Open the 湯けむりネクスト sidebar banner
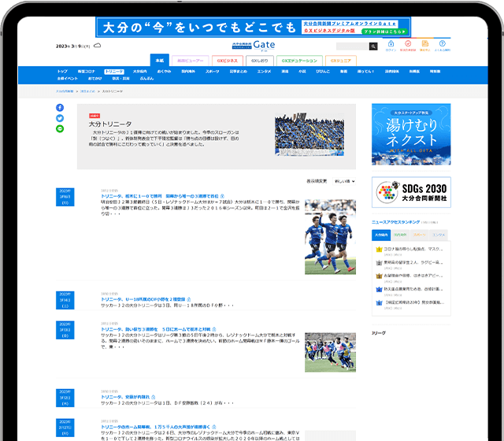 click(411, 134)
